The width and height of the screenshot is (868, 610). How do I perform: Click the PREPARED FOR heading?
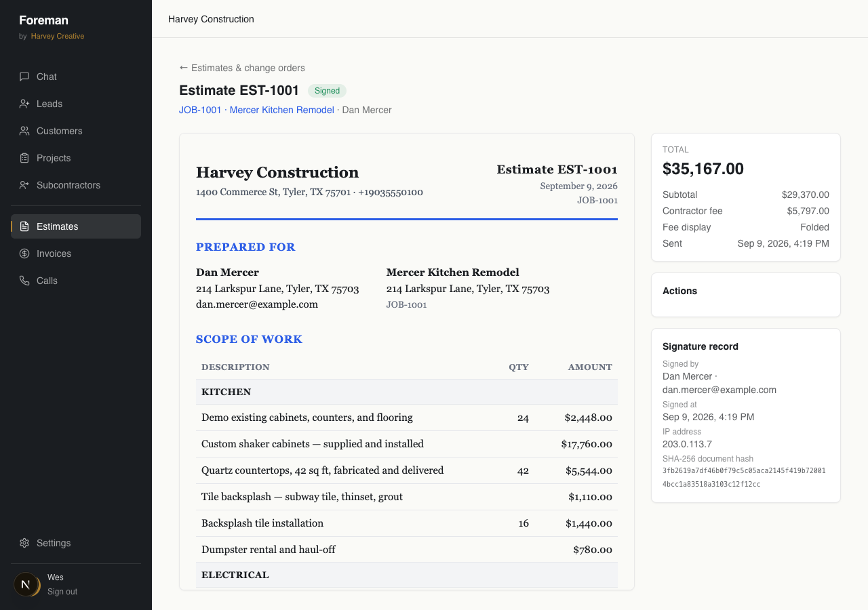point(245,247)
